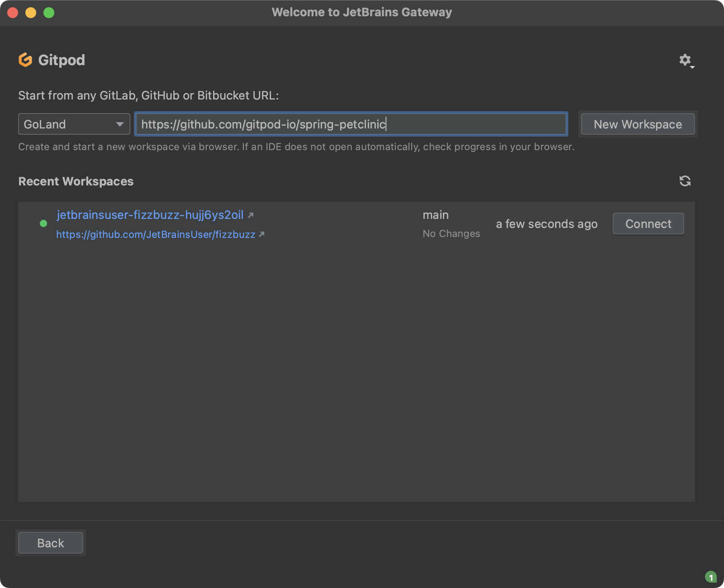This screenshot has height=588, width=724.
Task: Minimize the Gateway window
Action: (x=31, y=13)
